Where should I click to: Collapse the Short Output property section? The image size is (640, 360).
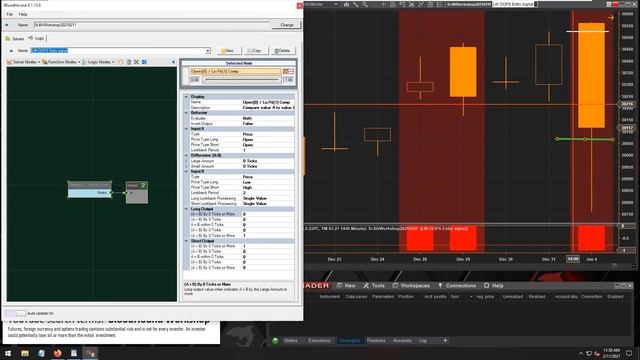coord(187,241)
